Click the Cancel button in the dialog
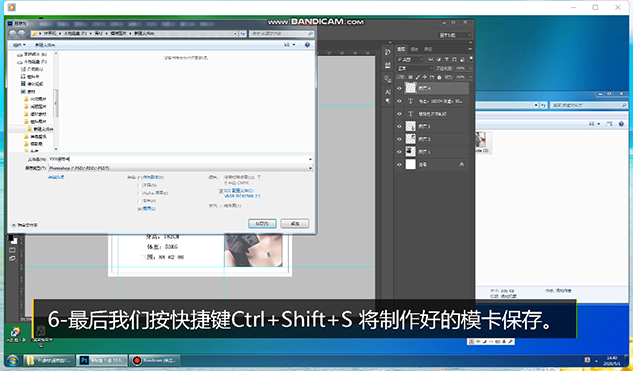 pos(295,224)
